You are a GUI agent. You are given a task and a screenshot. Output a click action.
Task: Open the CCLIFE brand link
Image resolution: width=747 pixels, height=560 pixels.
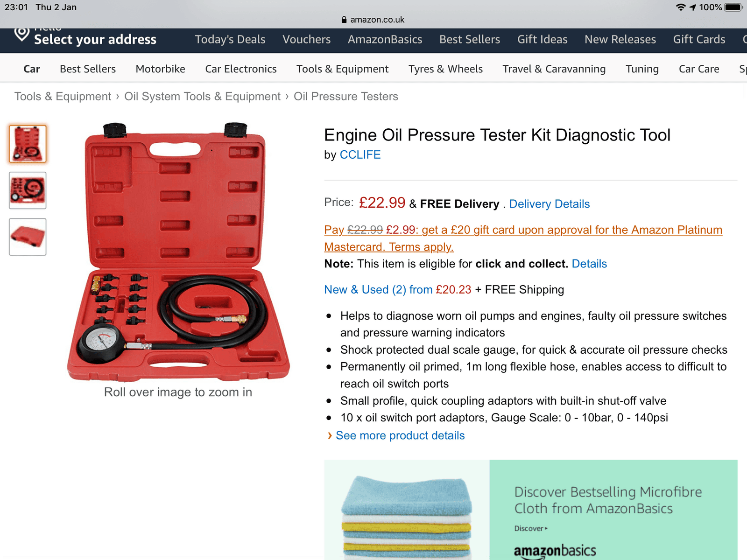[x=360, y=155]
